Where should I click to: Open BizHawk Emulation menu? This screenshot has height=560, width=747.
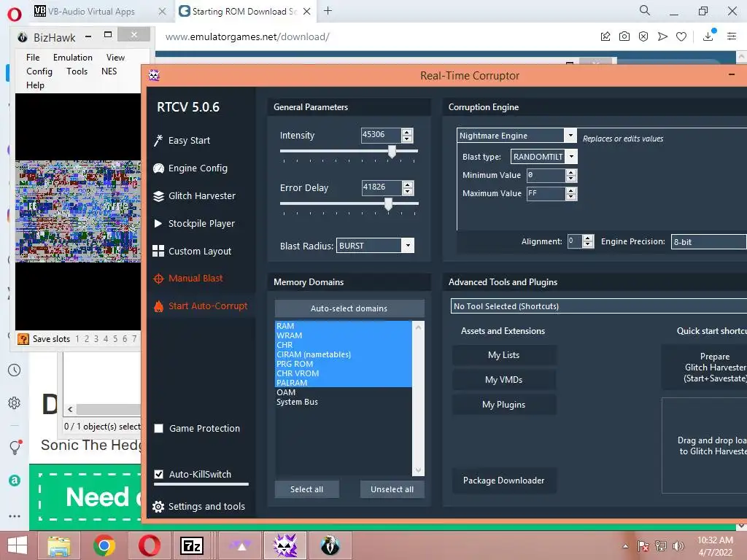(x=73, y=58)
